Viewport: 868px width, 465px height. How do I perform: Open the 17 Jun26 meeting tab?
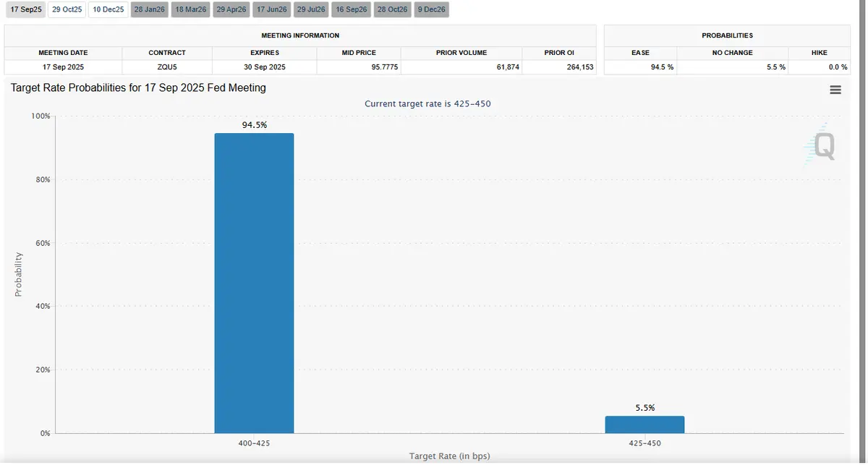(272, 9)
